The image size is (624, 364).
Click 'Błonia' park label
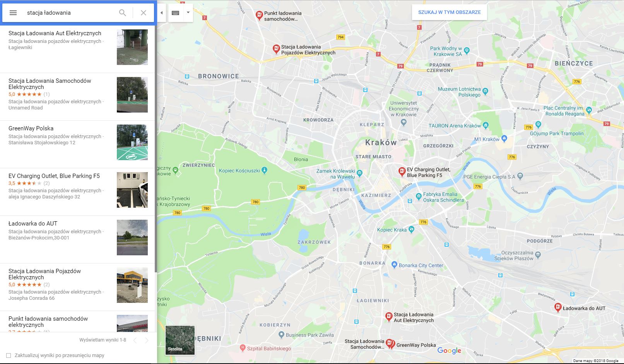pyautogui.click(x=301, y=159)
